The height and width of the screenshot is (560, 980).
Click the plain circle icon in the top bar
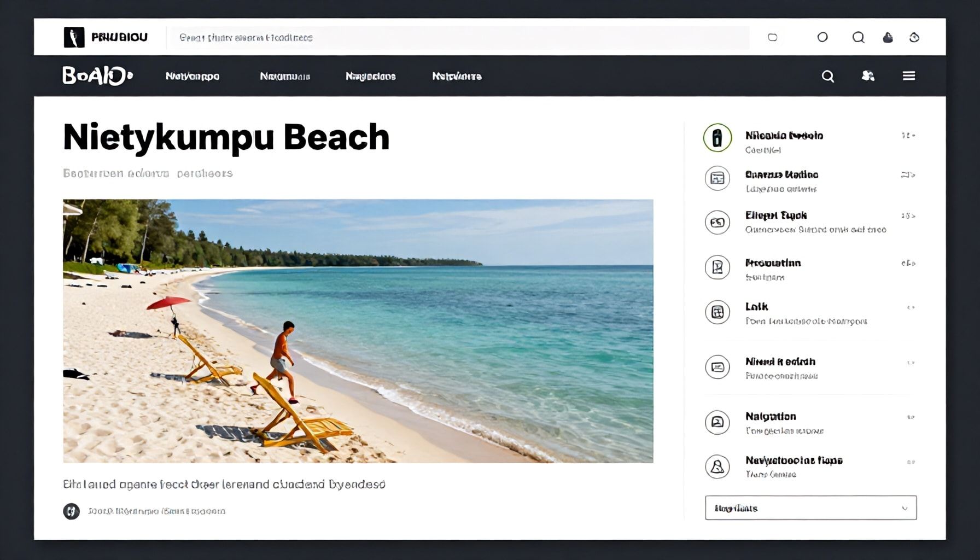click(822, 37)
